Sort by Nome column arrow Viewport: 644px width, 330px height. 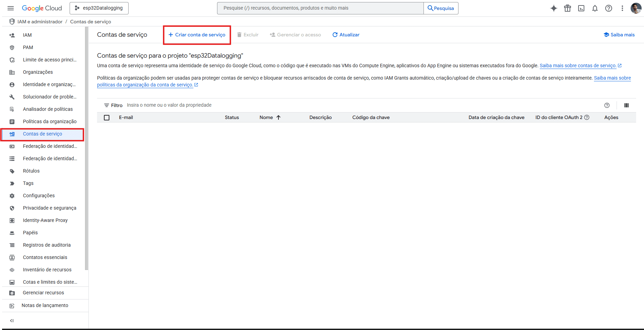(x=278, y=117)
